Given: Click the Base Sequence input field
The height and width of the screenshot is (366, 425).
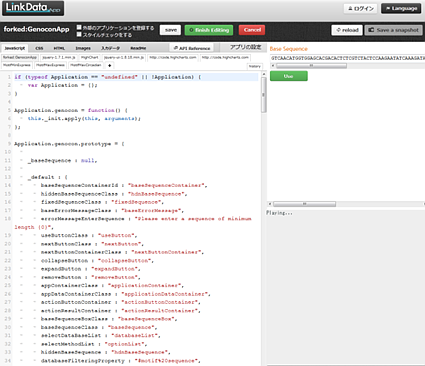Looking at the screenshot, I should [347, 58].
